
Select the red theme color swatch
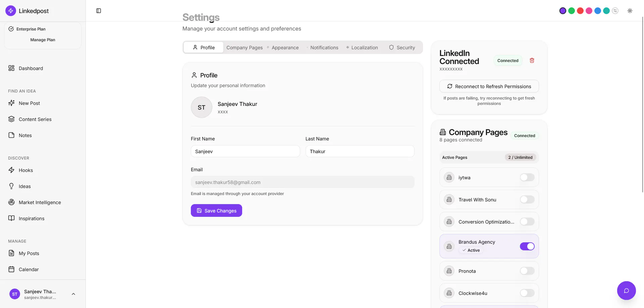(x=580, y=11)
